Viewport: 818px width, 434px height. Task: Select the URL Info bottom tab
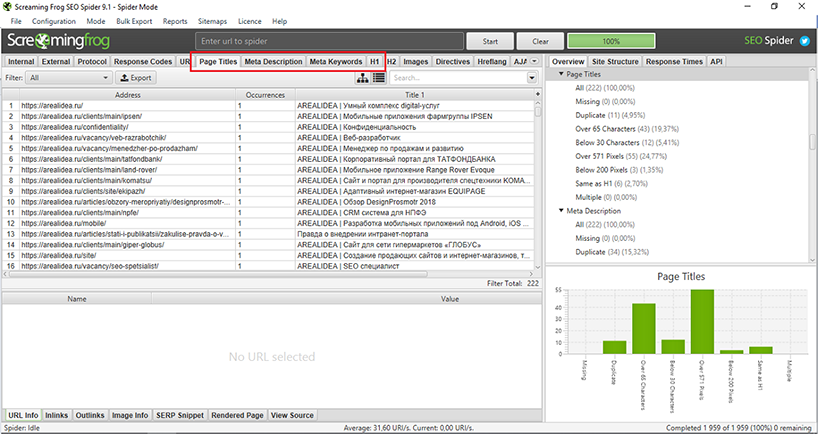pos(23,415)
